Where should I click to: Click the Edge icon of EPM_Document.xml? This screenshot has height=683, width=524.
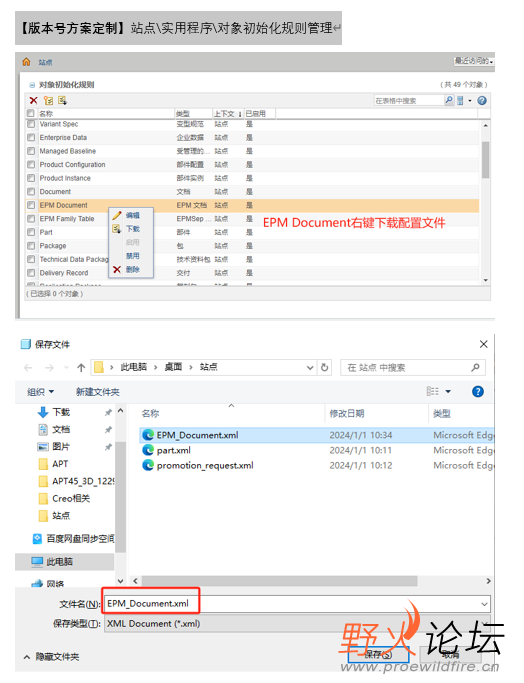148,435
